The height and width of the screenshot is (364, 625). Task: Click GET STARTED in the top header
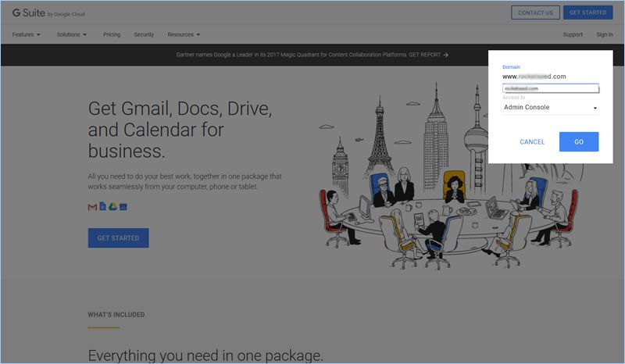588,12
